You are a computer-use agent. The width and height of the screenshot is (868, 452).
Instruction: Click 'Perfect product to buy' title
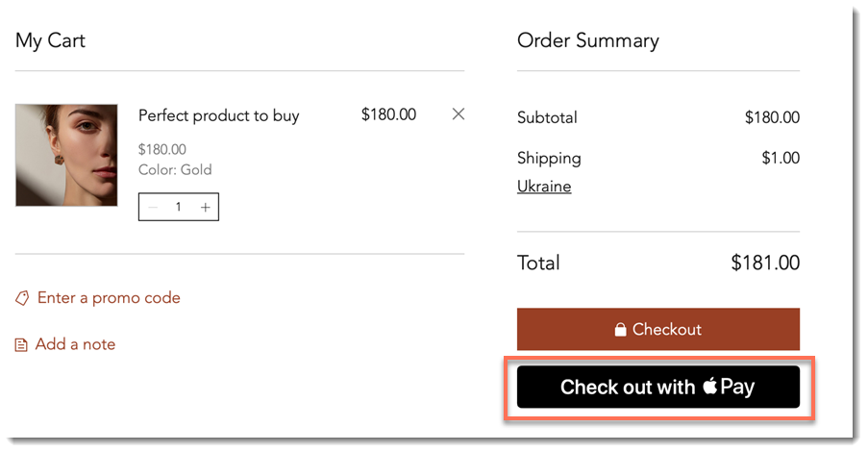218,115
